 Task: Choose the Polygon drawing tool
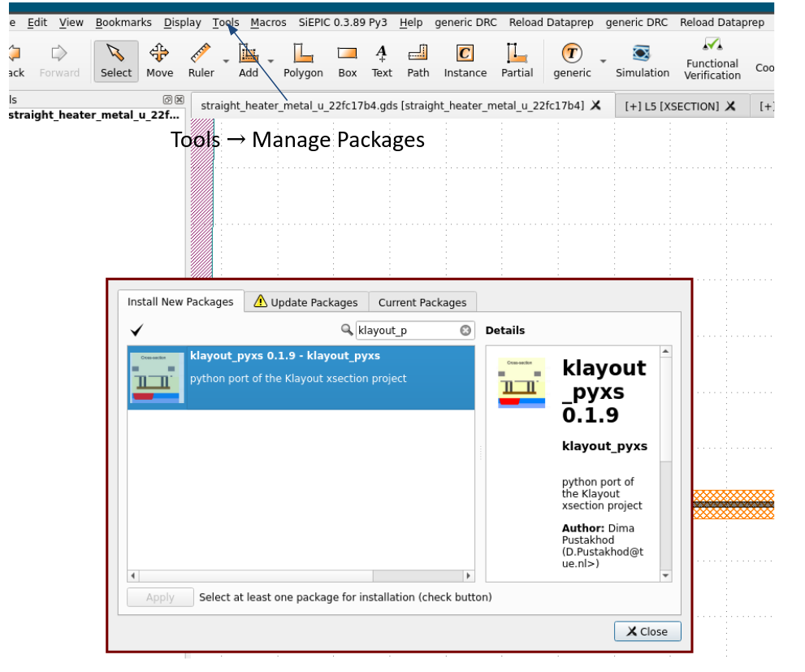pyautogui.click(x=303, y=61)
